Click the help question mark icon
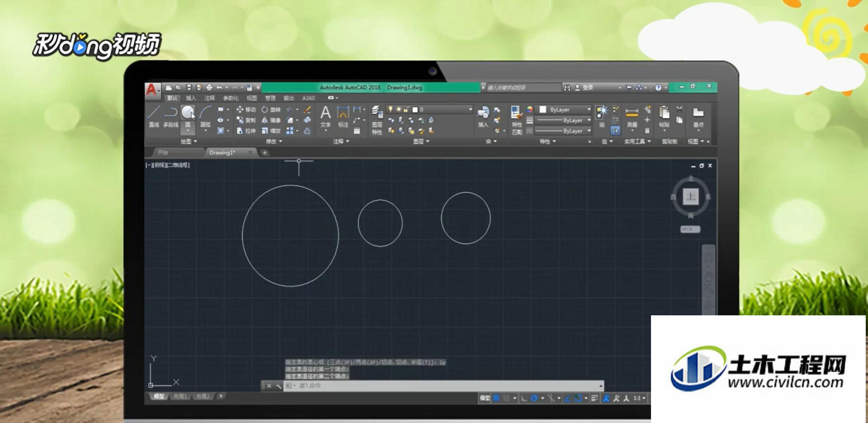This screenshot has height=423, width=868. 658,87
